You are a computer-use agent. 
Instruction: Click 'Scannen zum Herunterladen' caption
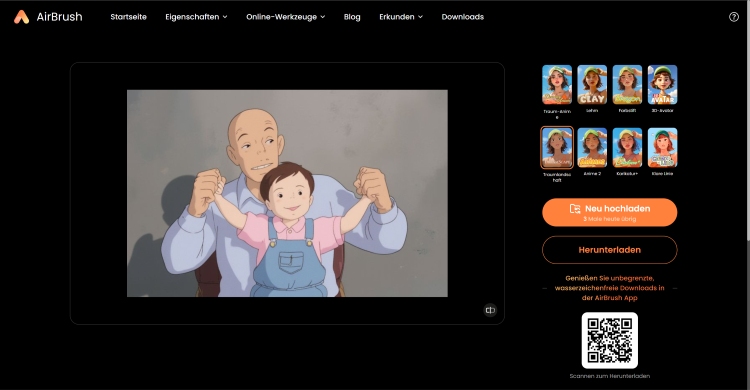point(609,376)
